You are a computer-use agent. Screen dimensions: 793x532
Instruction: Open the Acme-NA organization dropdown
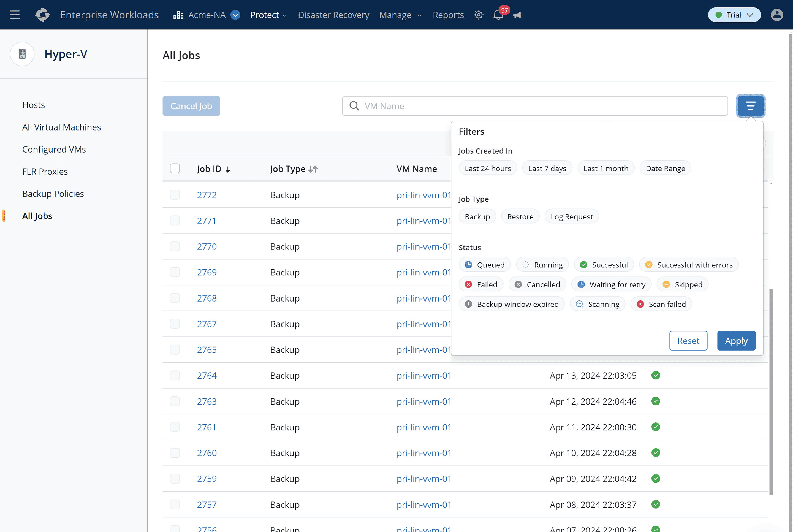[x=235, y=15]
